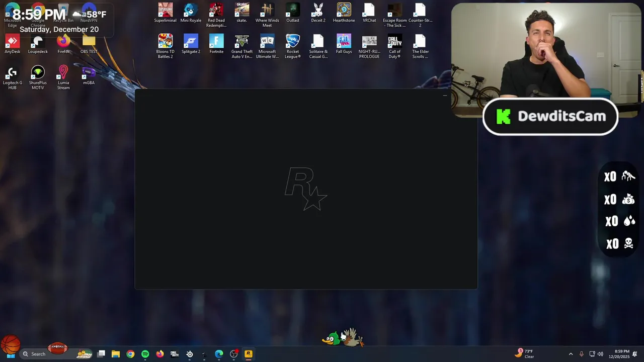The height and width of the screenshot is (362, 644).
Task: Select the Solitaire & Casual Games icon
Action: (318, 47)
